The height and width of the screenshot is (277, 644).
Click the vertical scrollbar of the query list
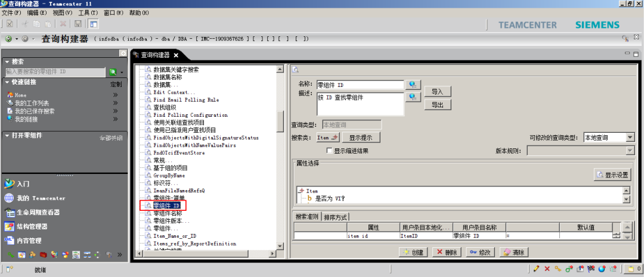280,158
